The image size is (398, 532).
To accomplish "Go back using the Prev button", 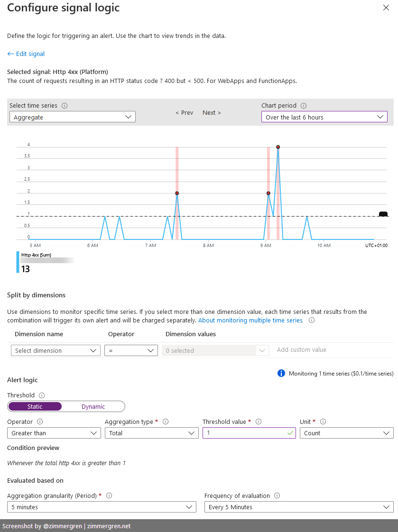I will tap(184, 112).
